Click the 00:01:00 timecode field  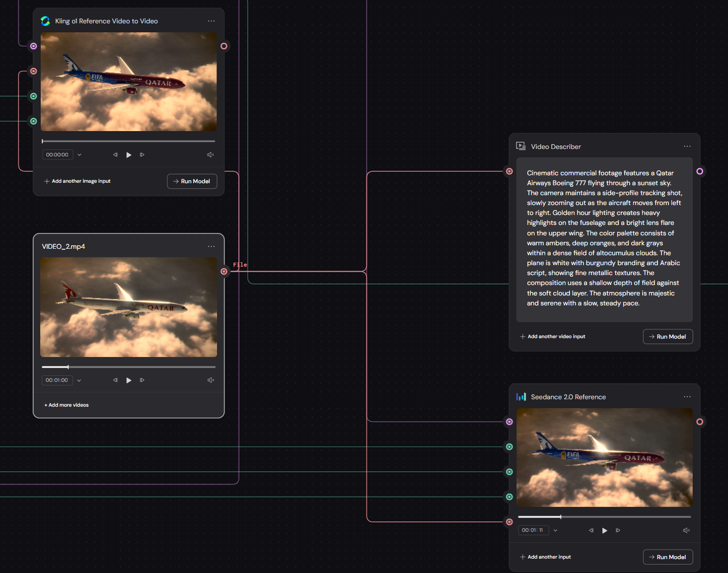[57, 380]
